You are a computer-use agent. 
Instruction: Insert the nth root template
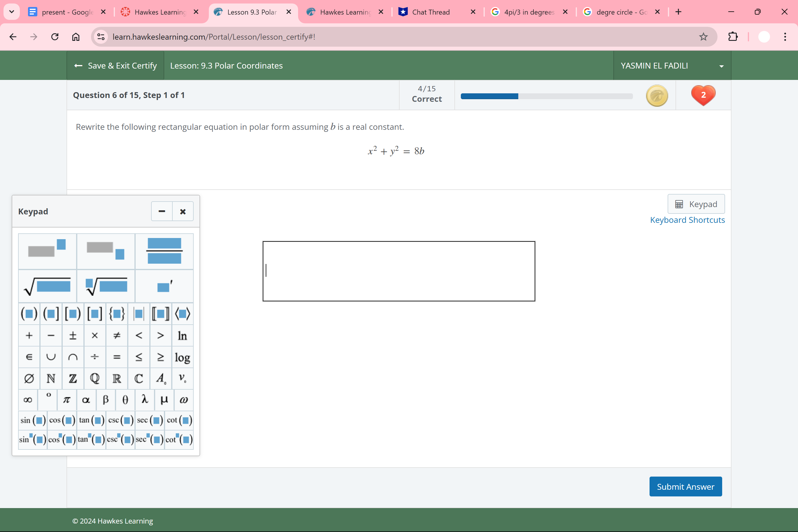[106, 286]
